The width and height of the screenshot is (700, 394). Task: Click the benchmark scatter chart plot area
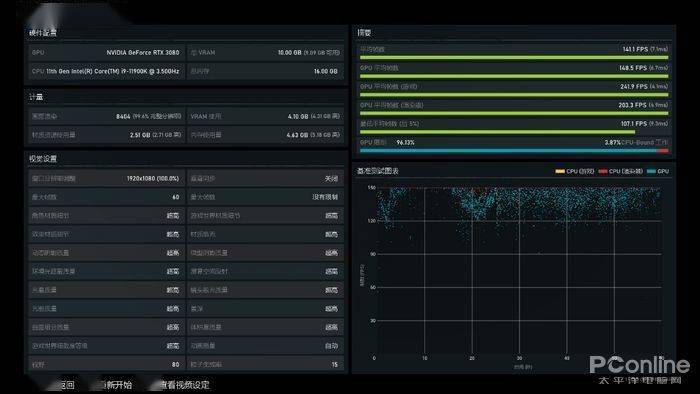point(520,271)
